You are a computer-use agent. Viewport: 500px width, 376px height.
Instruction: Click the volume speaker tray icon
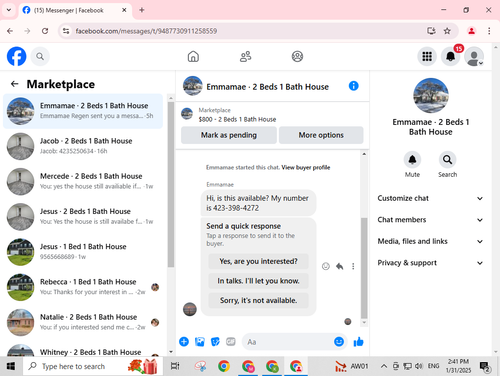tap(418, 366)
